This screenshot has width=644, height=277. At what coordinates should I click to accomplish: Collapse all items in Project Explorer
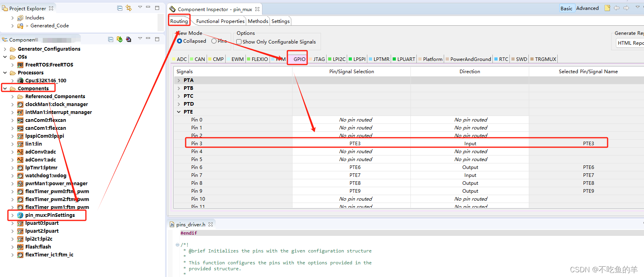120,8
